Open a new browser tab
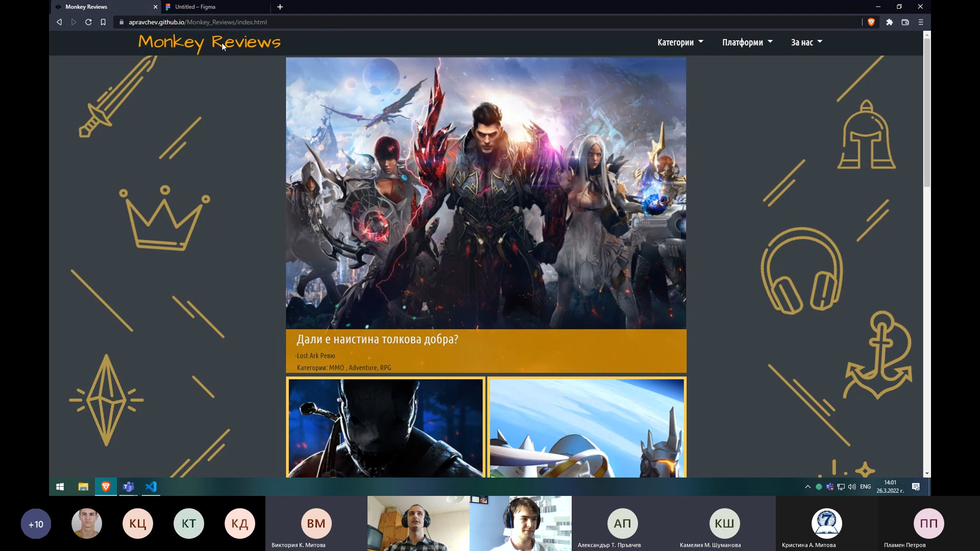This screenshot has height=551, width=980. (280, 7)
